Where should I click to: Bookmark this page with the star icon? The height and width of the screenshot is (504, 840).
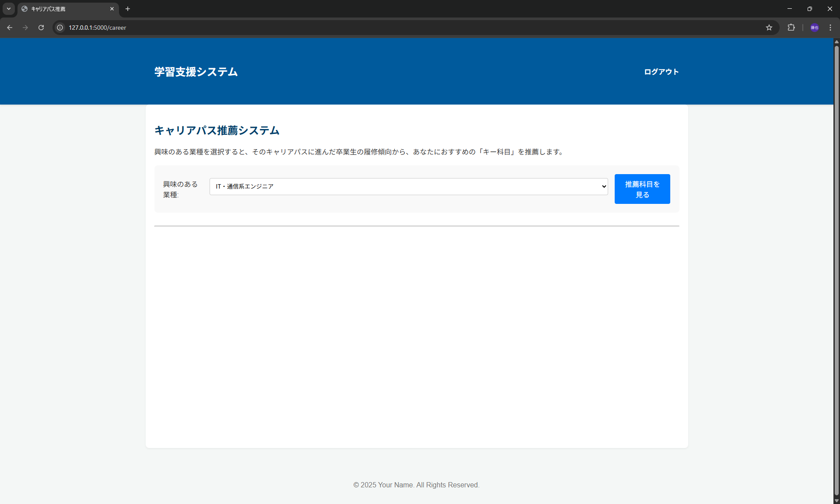tap(769, 28)
